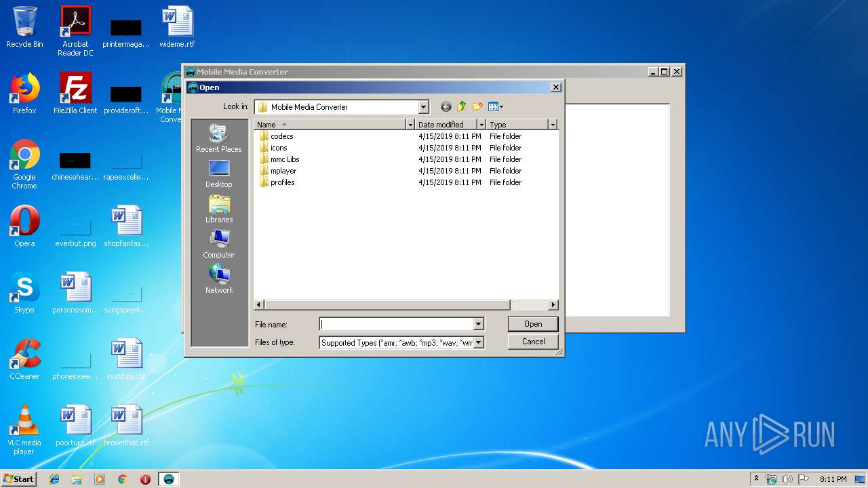Open FileZilla Client desktop shortcut

tap(75, 94)
